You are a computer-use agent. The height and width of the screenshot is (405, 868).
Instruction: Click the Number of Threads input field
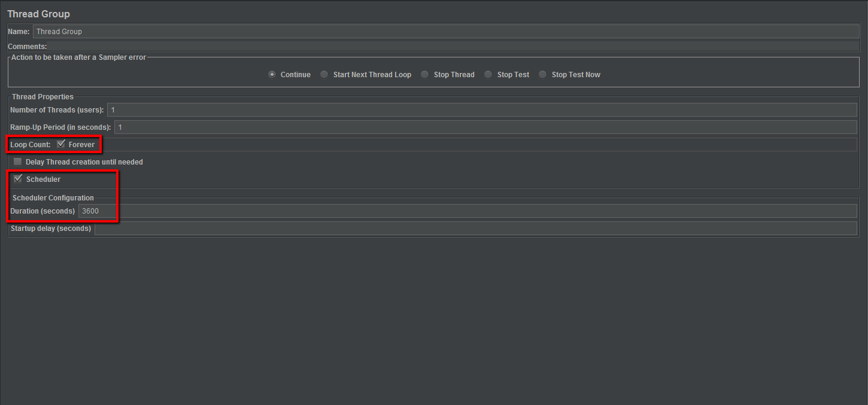[x=481, y=110]
